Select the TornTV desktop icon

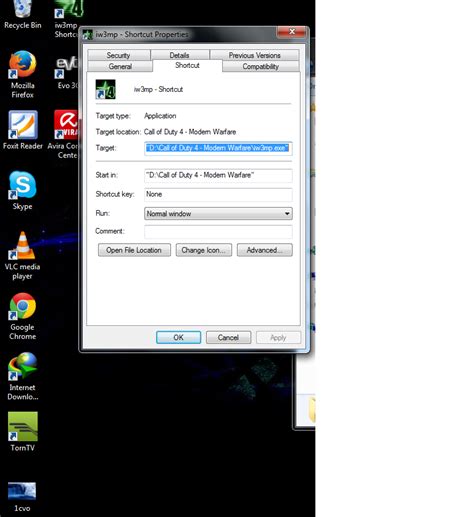pyautogui.click(x=22, y=432)
